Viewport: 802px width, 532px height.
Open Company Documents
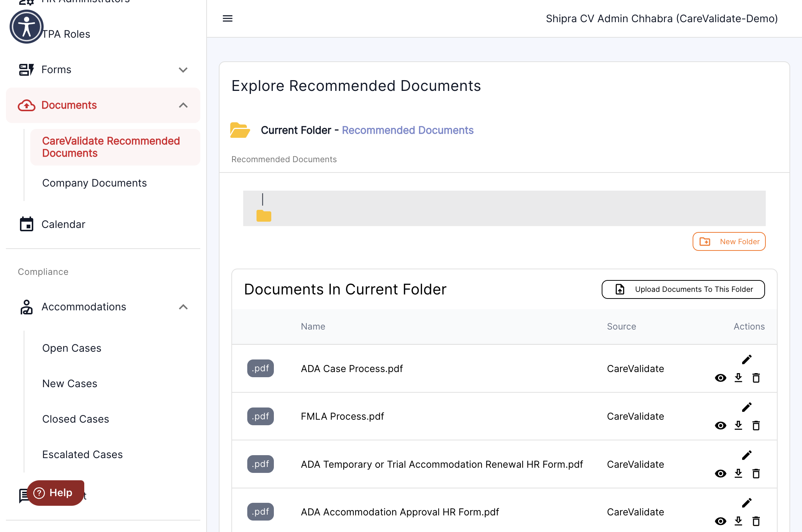(95, 183)
